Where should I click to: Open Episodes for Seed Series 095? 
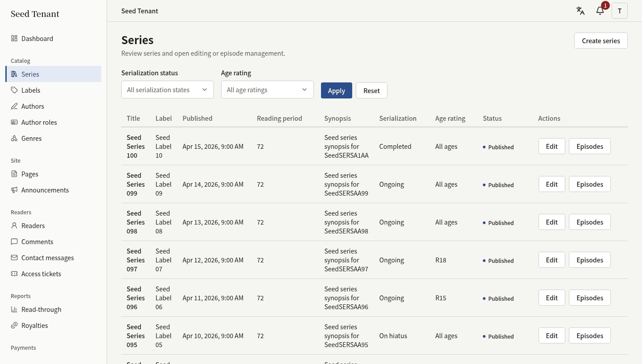(590, 335)
